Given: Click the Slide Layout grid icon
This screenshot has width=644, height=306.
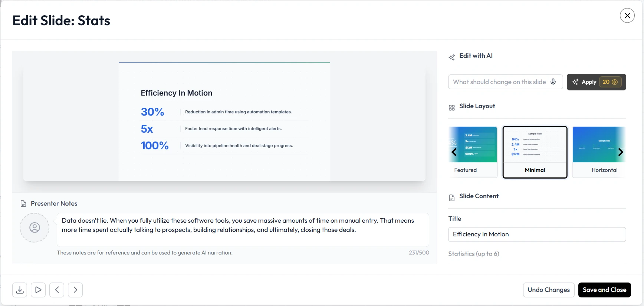Looking at the screenshot, I should tap(452, 108).
